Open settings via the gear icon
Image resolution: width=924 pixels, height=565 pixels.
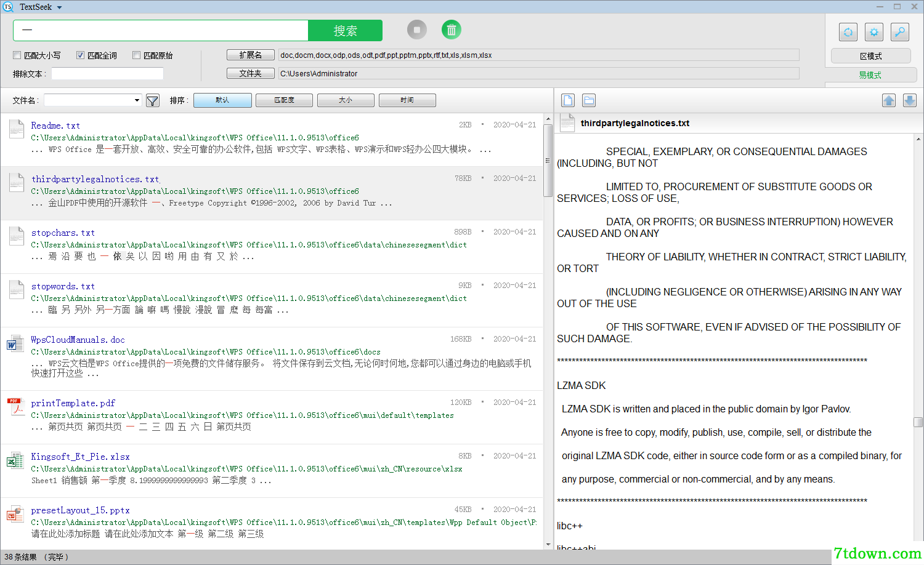[x=874, y=32]
